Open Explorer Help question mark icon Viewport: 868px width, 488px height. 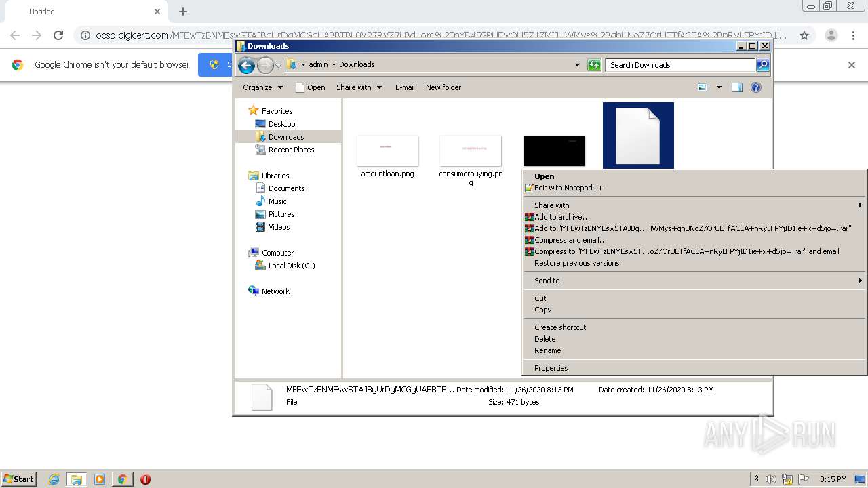(x=756, y=87)
